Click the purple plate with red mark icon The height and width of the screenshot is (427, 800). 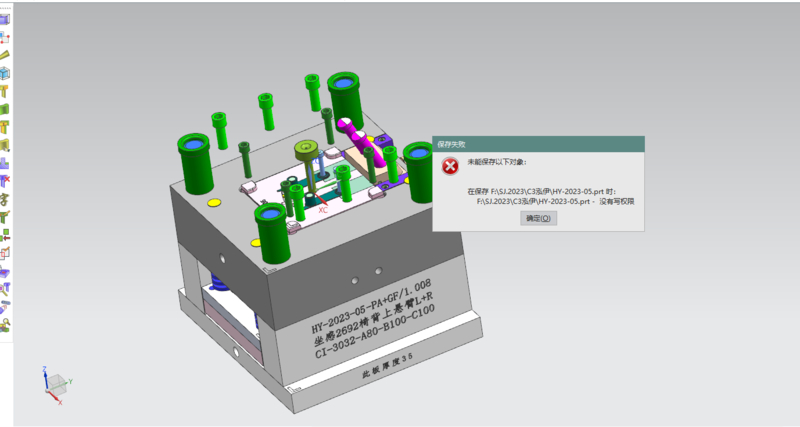(5, 271)
